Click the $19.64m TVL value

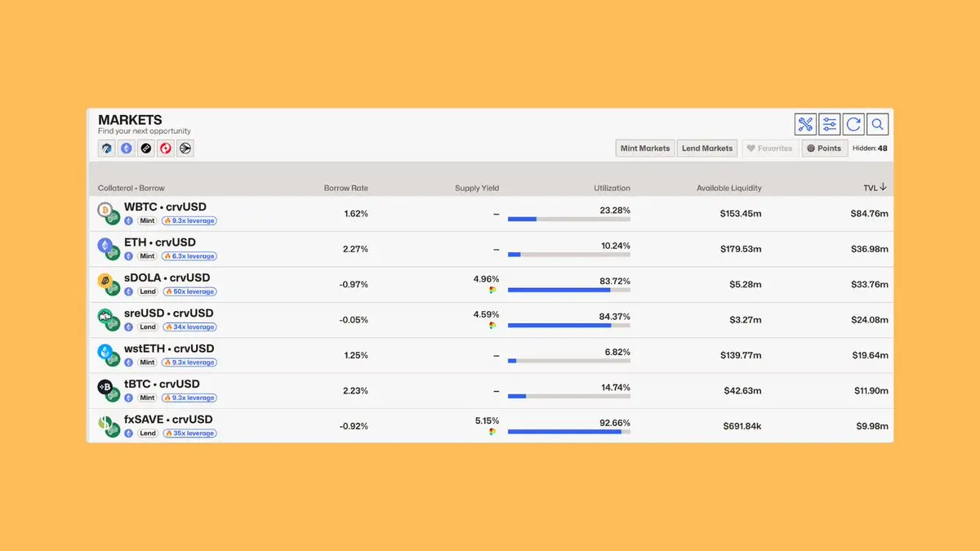(x=870, y=355)
